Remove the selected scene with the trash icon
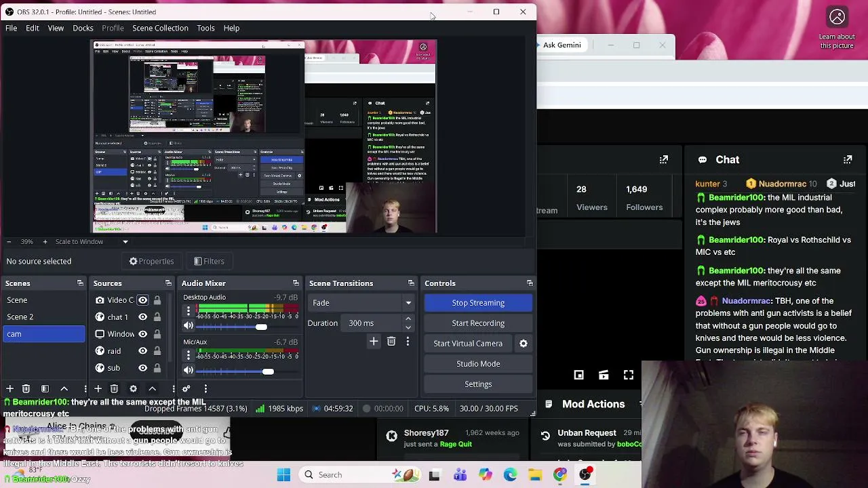 (x=26, y=388)
